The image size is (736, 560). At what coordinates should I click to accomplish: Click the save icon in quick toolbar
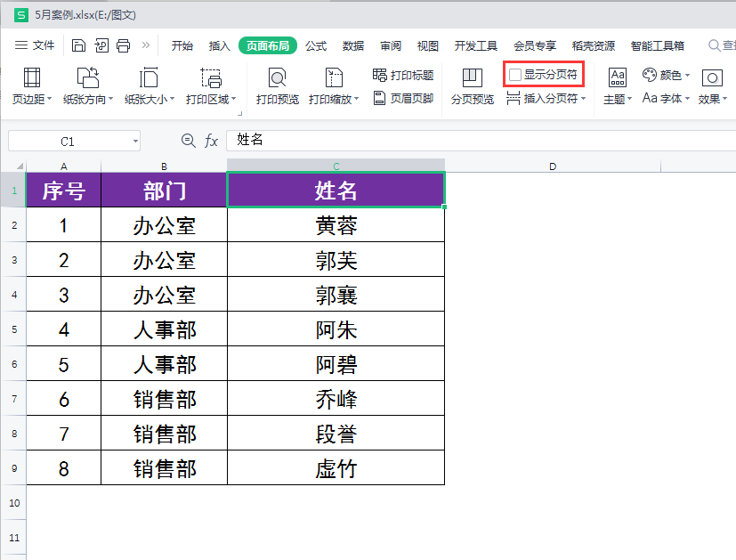79,45
